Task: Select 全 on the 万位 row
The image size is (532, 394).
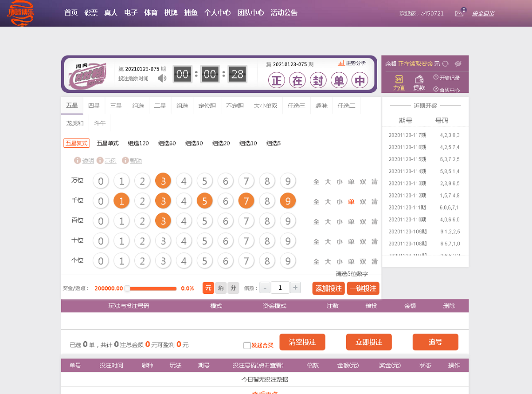Action: pyautogui.click(x=316, y=181)
